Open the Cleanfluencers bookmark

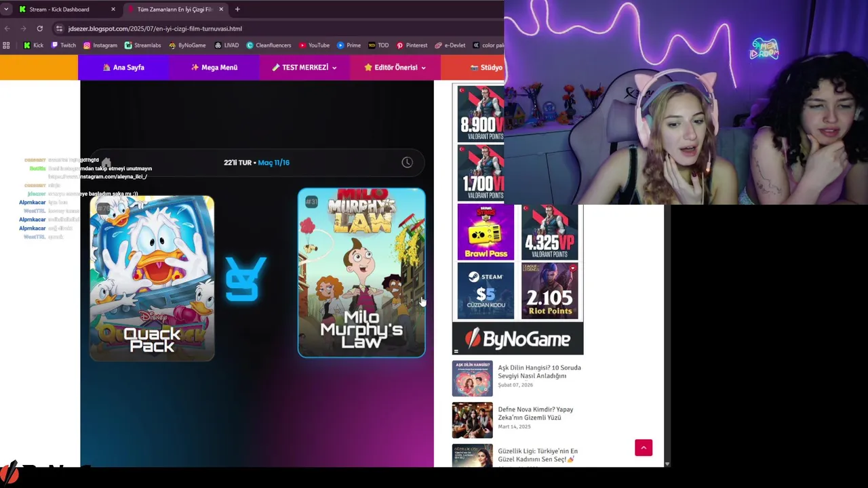269,45
